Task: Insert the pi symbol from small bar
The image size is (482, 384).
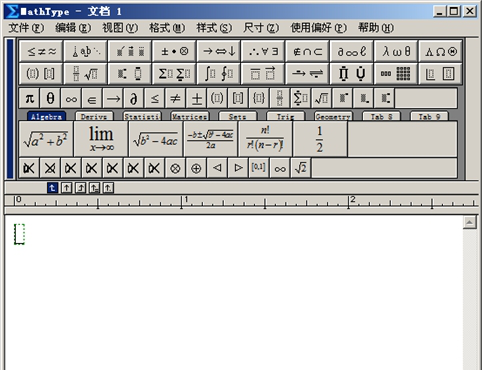Action: (x=29, y=98)
